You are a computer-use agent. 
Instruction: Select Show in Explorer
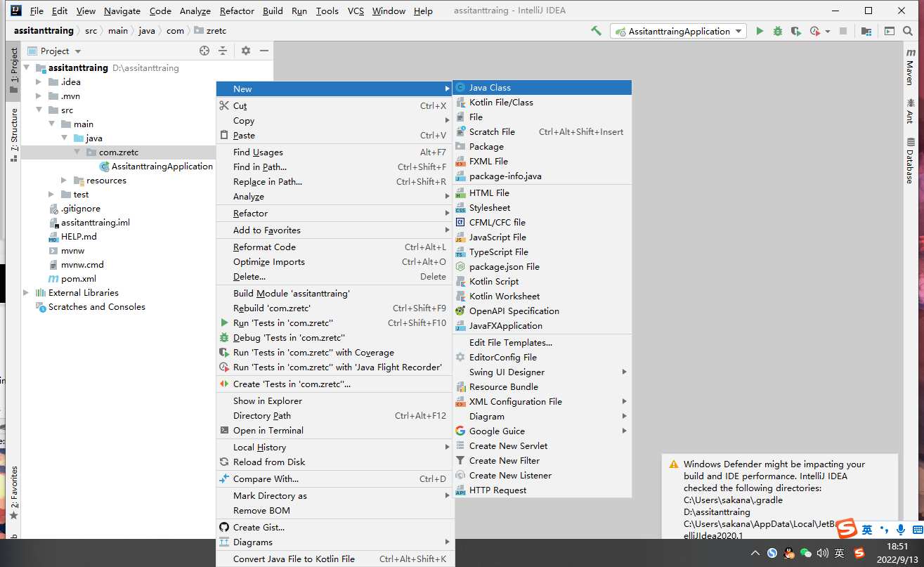coord(334,401)
